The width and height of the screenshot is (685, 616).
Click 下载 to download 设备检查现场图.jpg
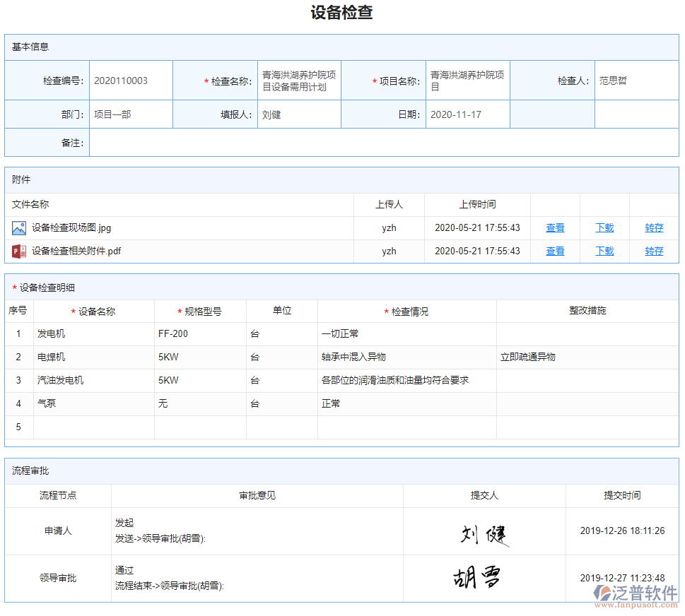pyautogui.click(x=604, y=227)
